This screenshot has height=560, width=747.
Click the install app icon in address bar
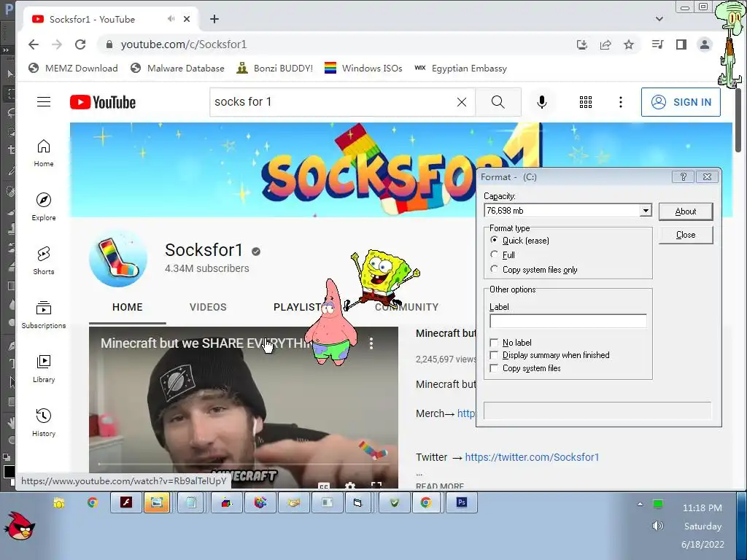click(x=581, y=44)
